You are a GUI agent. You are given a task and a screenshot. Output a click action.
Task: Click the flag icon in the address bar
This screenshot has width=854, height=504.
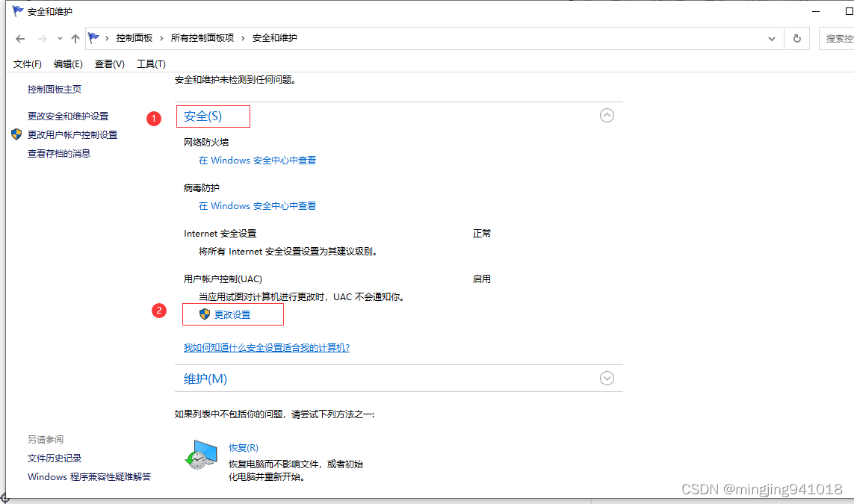point(93,37)
